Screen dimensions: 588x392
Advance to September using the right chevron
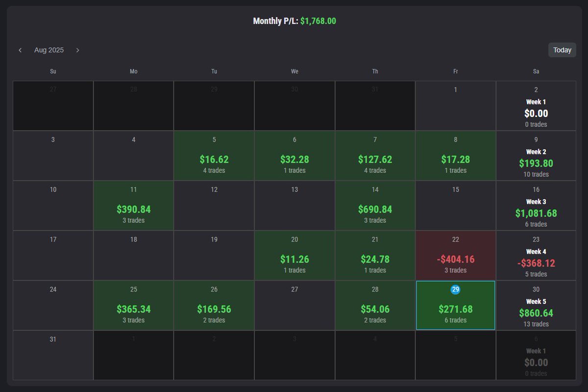coord(77,50)
